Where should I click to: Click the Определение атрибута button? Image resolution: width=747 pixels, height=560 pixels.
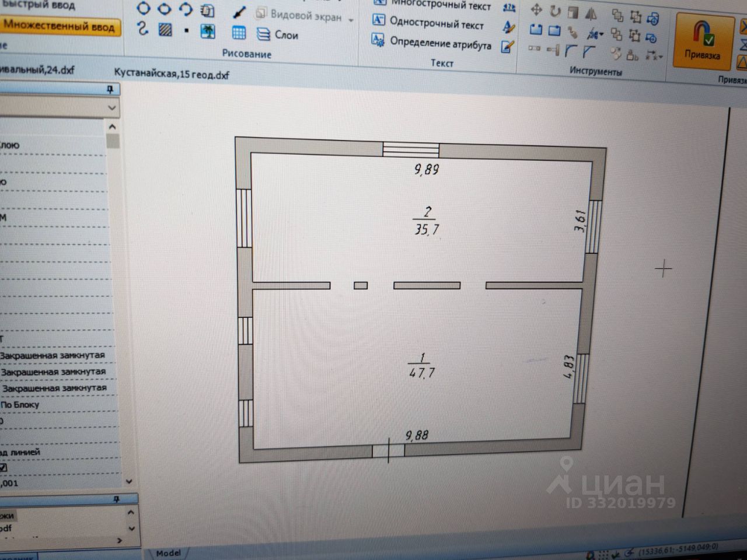pyautogui.click(x=432, y=43)
